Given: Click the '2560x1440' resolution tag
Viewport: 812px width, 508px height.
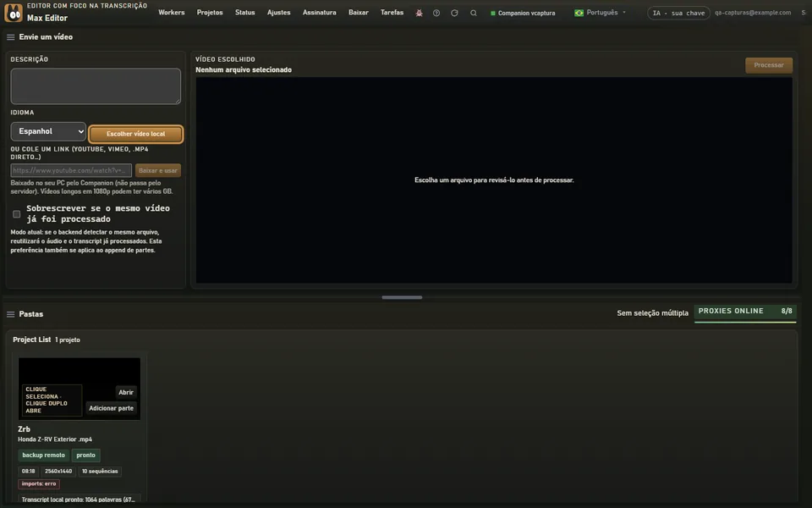Looking at the screenshot, I should click(x=58, y=472).
